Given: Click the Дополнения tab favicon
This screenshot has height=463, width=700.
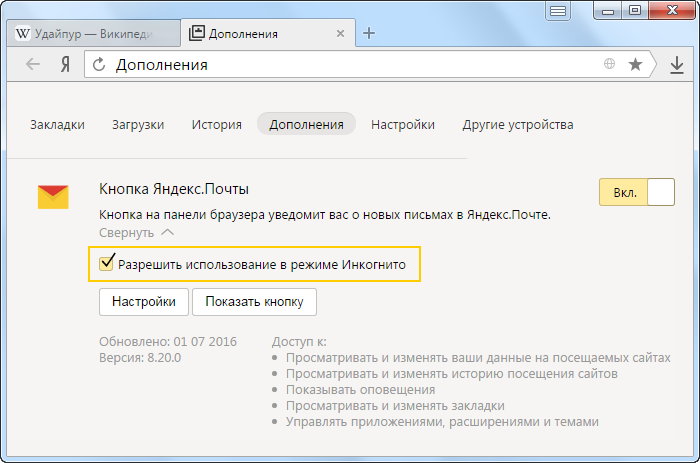Looking at the screenshot, I should (196, 33).
